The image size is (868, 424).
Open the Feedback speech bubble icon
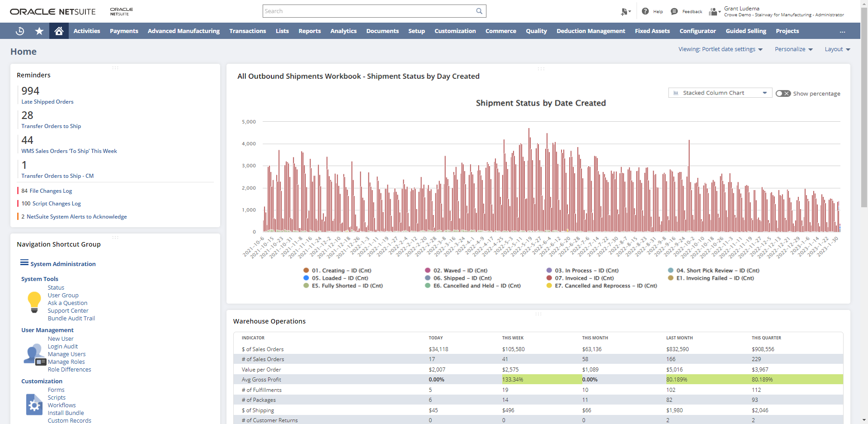point(674,11)
